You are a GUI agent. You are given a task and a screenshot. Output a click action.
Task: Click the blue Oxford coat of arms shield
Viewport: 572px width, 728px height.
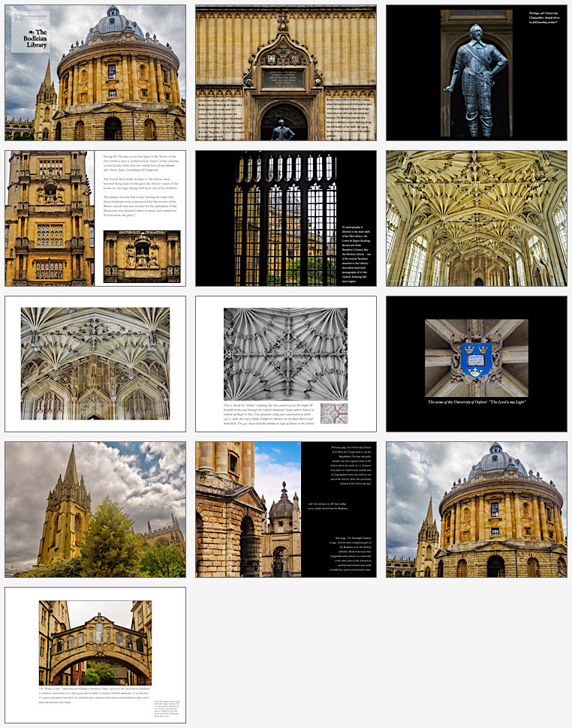click(x=477, y=359)
